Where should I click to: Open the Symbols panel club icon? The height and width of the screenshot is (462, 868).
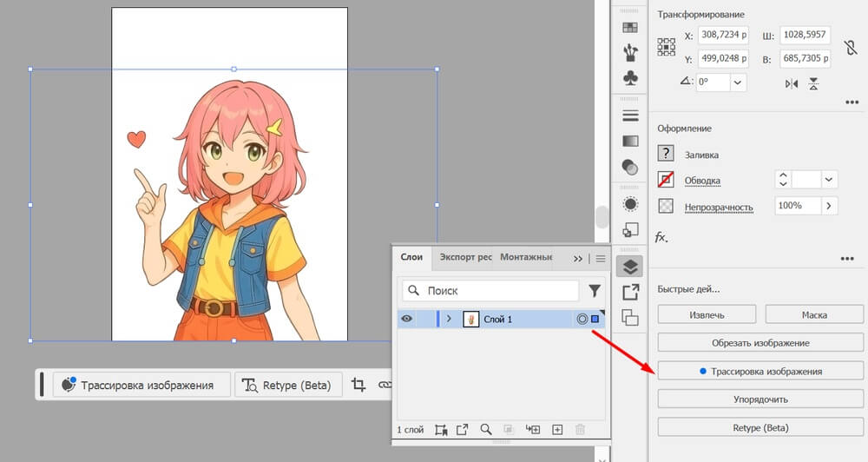point(630,78)
